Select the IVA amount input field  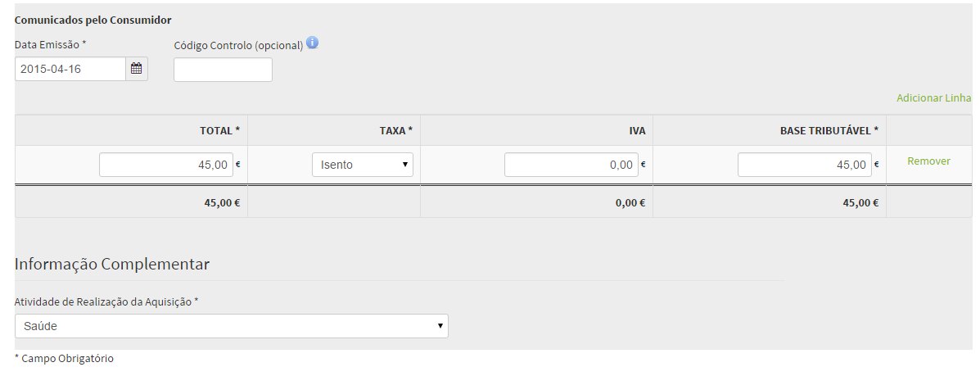click(x=571, y=165)
